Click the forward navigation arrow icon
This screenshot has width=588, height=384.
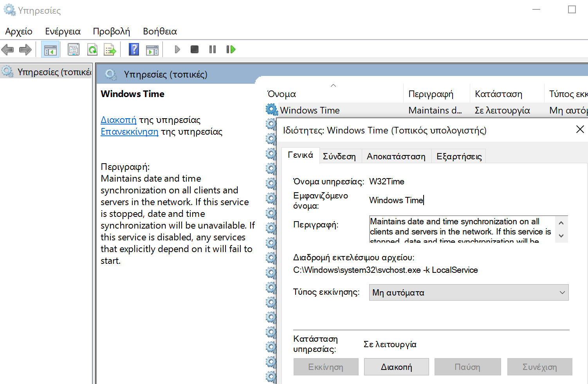[25, 49]
